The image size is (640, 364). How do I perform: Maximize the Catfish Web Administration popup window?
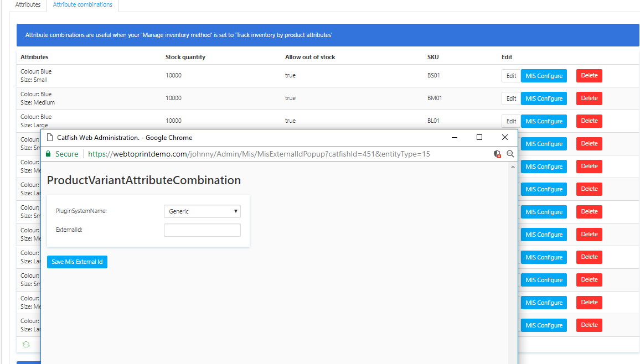click(479, 137)
